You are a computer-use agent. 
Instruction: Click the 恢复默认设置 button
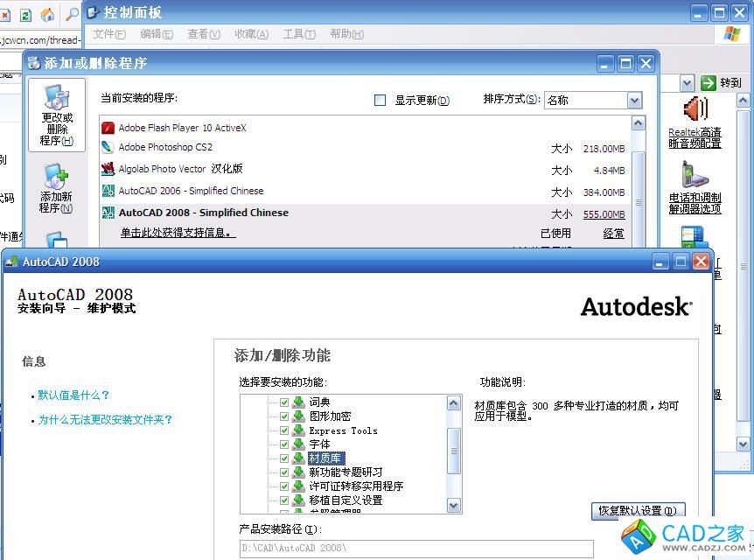pyautogui.click(x=638, y=510)
